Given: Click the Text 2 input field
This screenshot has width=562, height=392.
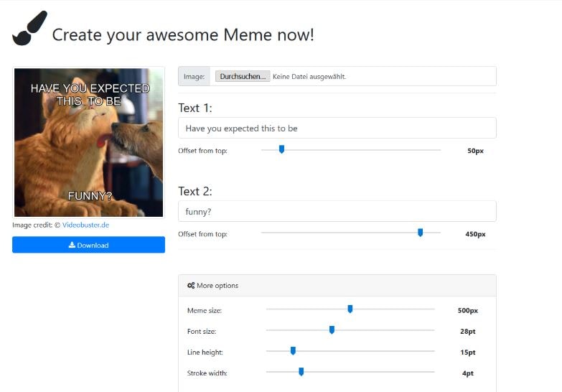Looking at the screenshot, I should pos(337,212).
